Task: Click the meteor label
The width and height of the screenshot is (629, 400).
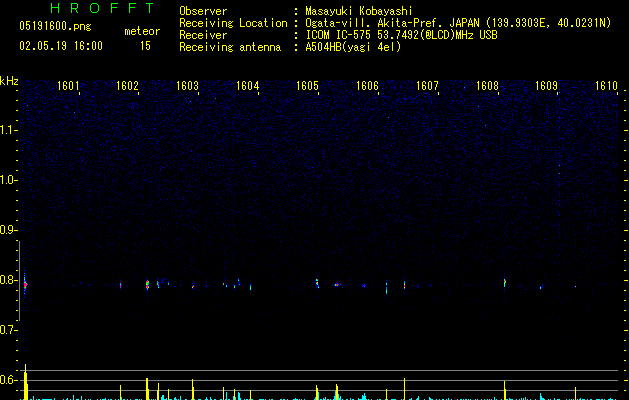Action: (x=142, y=31)
